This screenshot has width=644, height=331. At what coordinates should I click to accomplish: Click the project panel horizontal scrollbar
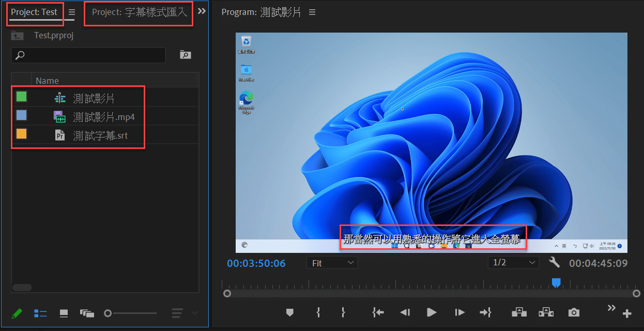[x=22, y=288]
